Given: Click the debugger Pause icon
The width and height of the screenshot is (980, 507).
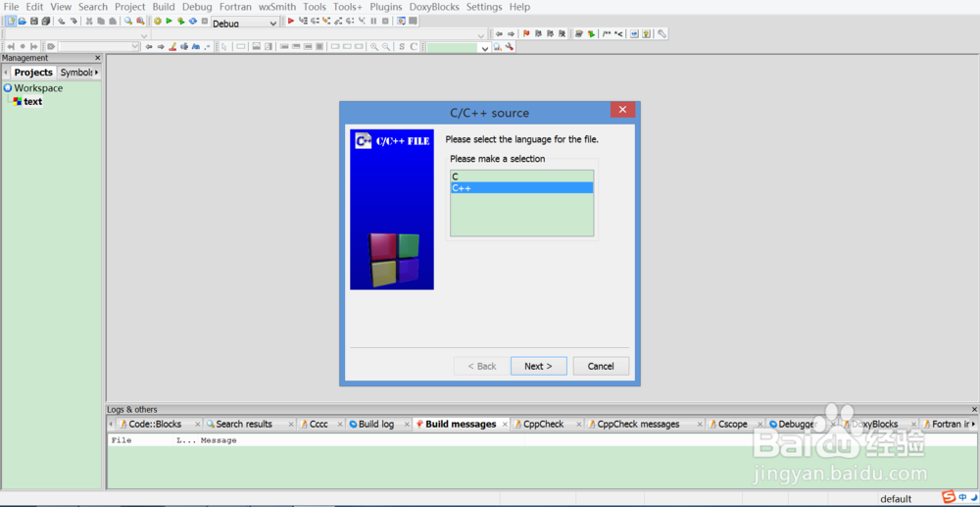Looking at the screenshot, I should 373,21.
